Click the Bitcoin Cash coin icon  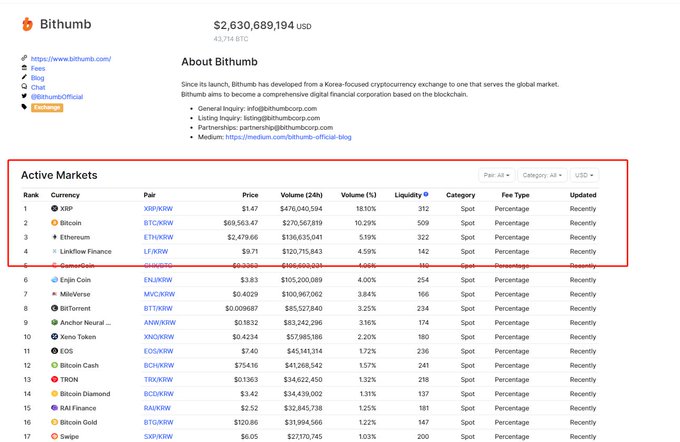coord(54,365)
